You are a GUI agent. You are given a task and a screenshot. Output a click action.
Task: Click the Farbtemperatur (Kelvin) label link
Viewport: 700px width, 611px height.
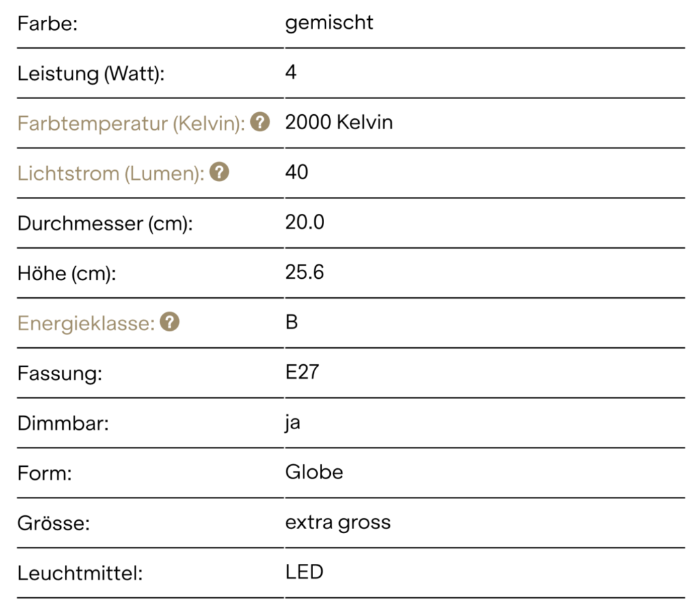pyautogui.click(x=131, y=123)
